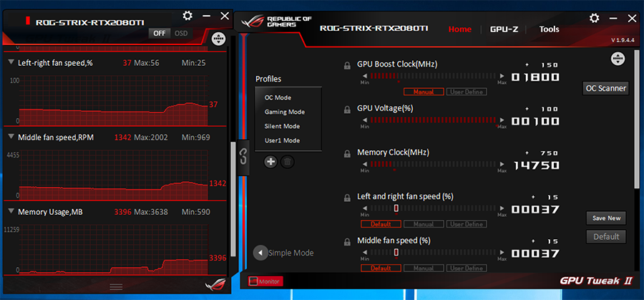The height and width of the screenshot is (300, 644).
Task: Collapse the Memory Usage graph
Action: [x=11, y=211]
